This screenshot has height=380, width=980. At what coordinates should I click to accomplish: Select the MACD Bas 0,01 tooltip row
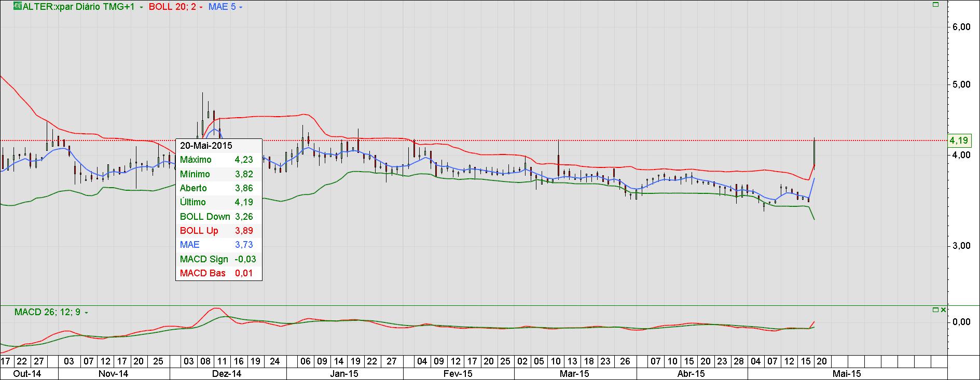coord(218,273)
